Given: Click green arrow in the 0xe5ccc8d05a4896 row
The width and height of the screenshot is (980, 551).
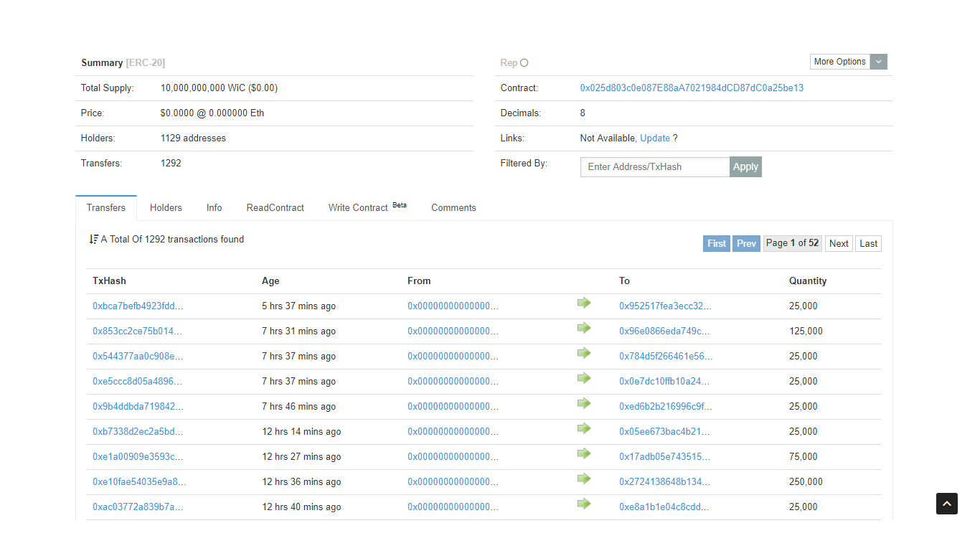Looking at the screenshot, I should 584,378.
